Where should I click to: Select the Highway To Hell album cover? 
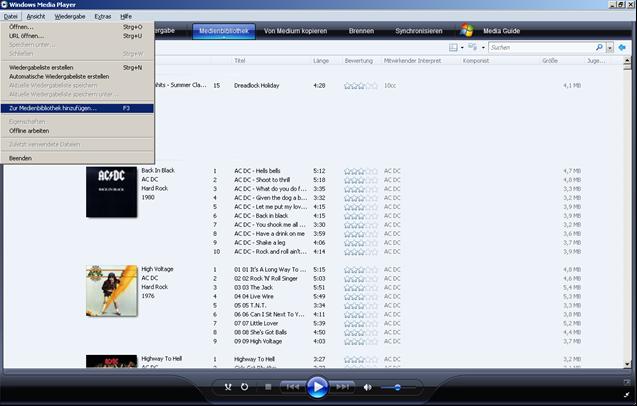pyautogui.click(x=112, y=361)
